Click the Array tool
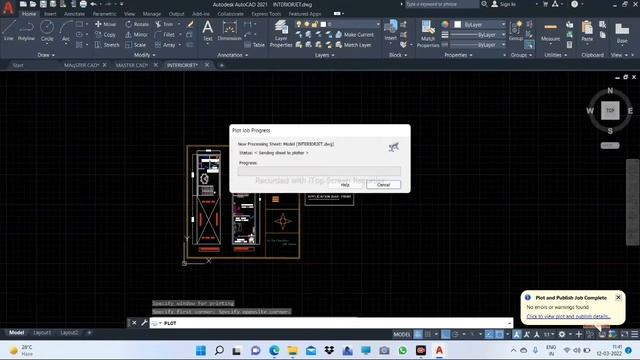Screen dimensions: 640x360 click(165, 45)
